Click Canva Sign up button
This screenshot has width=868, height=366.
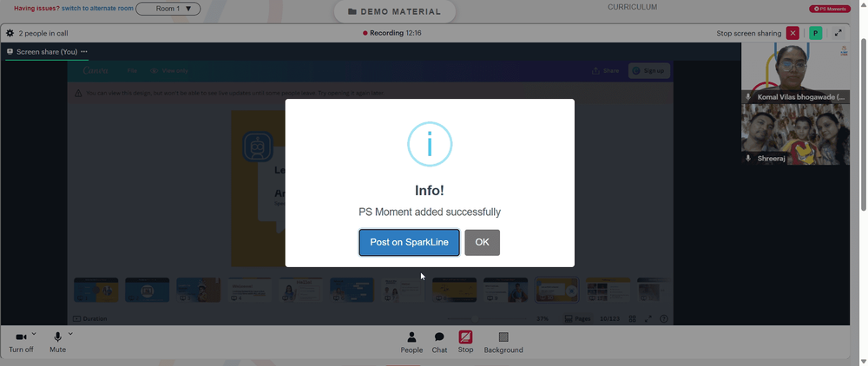(x=648, y=71)
